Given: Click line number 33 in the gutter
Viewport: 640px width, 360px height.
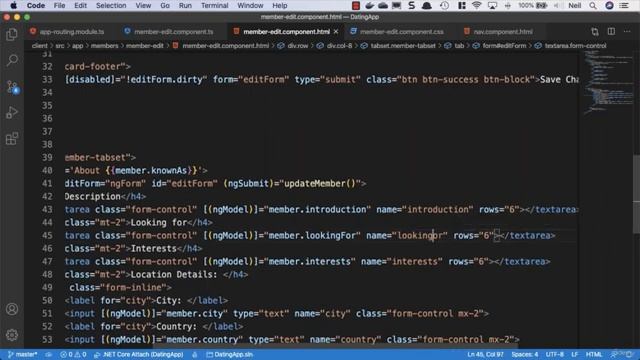Looking at the screenshot, I should tap(47, 79).
